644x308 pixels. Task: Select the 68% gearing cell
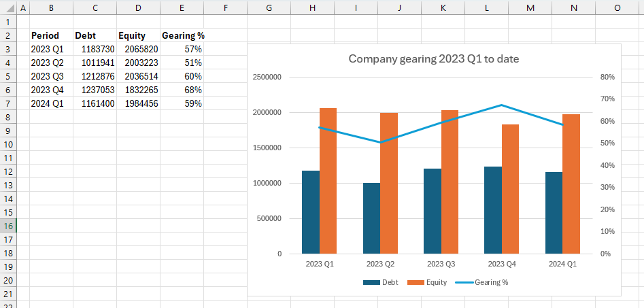click(x=182, y=90)
